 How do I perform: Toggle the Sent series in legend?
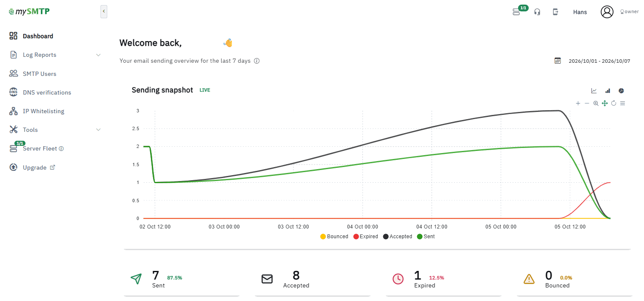tap(426, 237)
